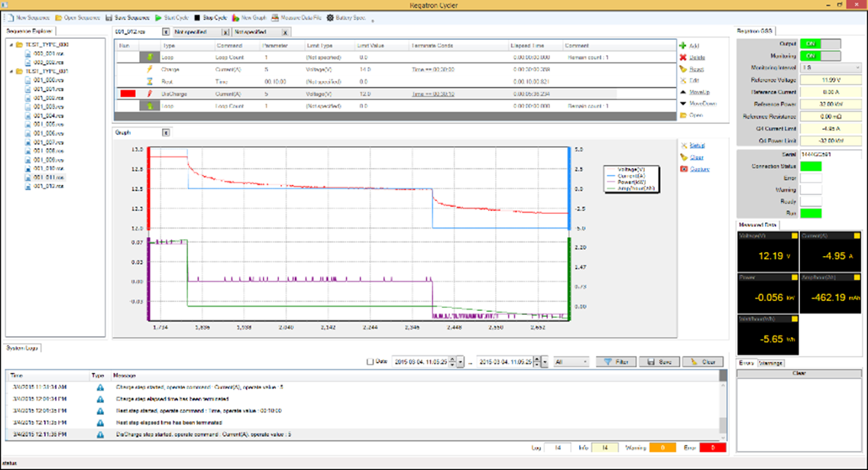This screenshot has width=868, height=470.
Task: Collapse the TEST_TYPE_001 folder in explorer
Action: pyautogui.click(x=11, y=71)
